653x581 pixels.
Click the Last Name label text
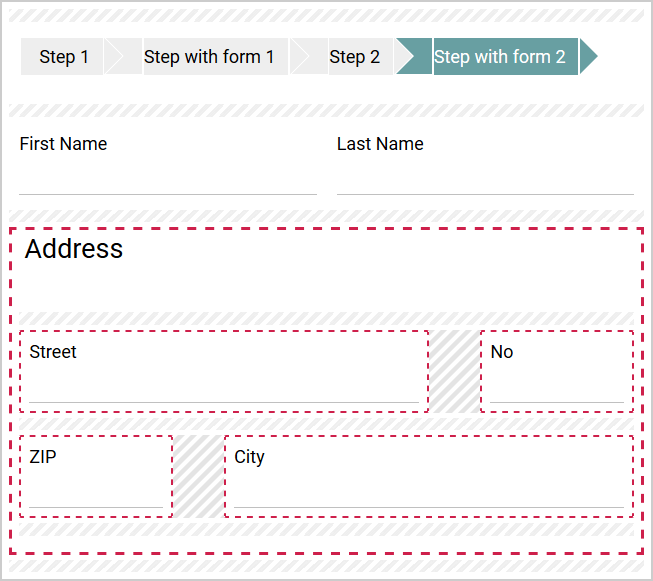(x=380, y=144)
